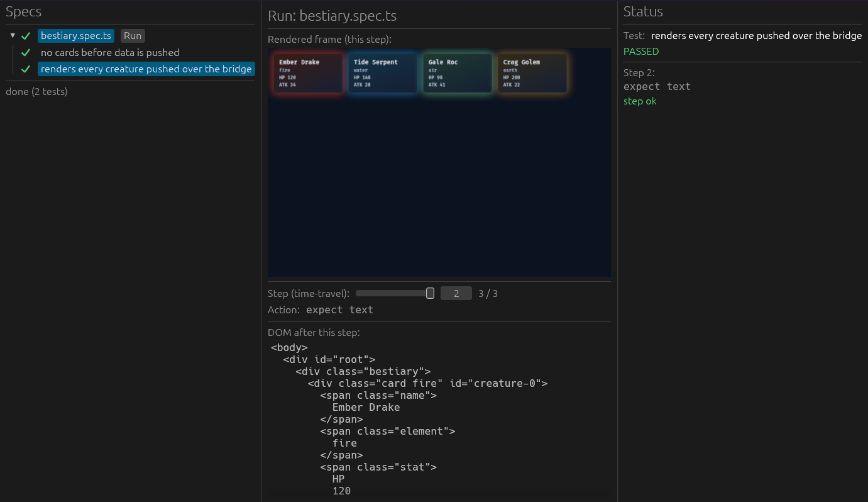Viewport: 868px width, 502px height.
Task: Click the Ember Drake card in rendered frame
Action: [308, 74]
